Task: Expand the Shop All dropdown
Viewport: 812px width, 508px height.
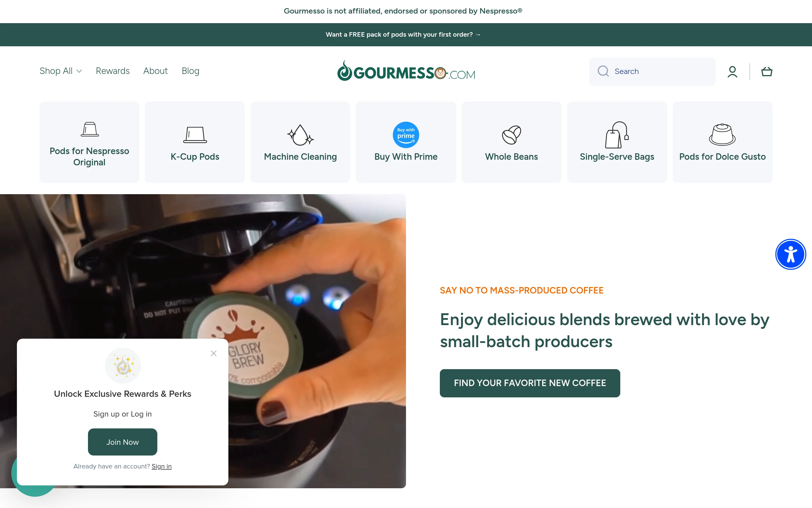Action: point(61,71)
